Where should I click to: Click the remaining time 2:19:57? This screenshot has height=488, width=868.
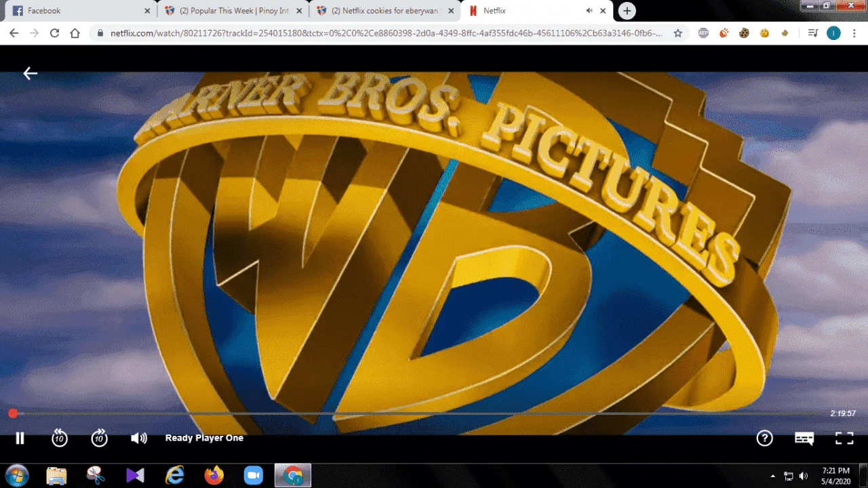click(843, 413)
